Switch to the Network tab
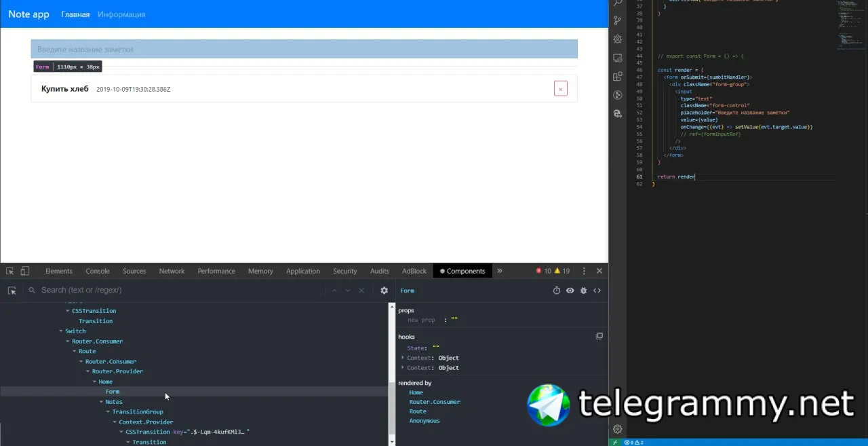This screenshot has width=868, height=446. (x=172, y=271)
